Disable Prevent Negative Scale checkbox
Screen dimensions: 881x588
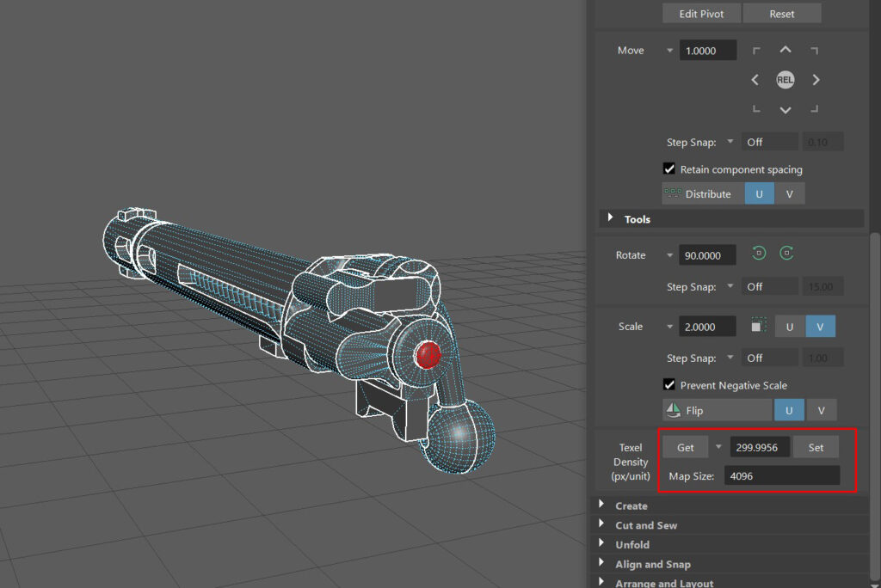click(669, 385)
